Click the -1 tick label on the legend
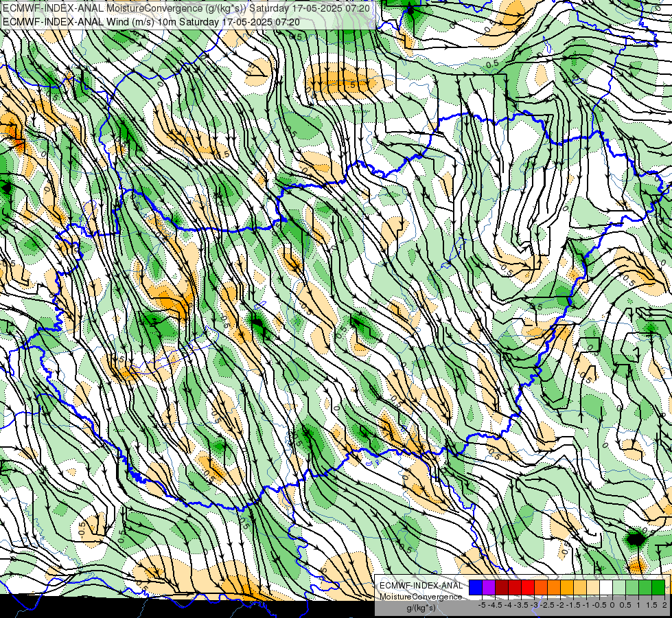This screenshot has width=672, height=618. [x=586, y=605]
